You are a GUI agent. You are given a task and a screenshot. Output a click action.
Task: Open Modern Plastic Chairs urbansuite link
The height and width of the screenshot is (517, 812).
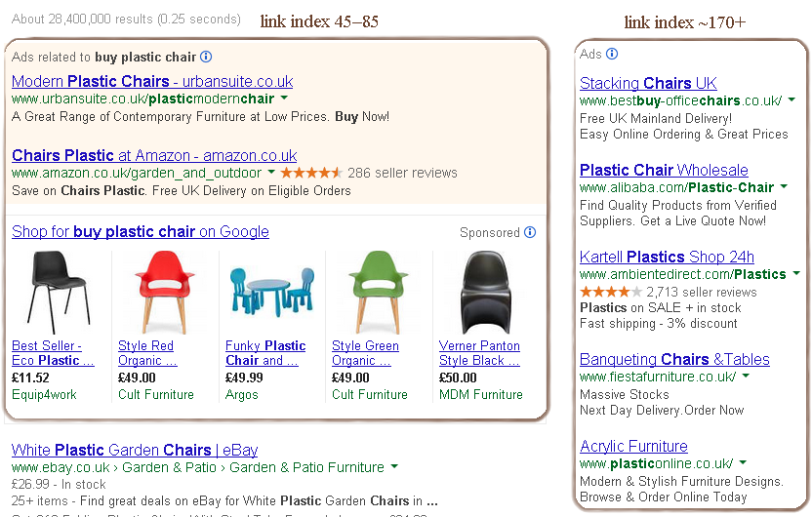click(x=152, y=81)
